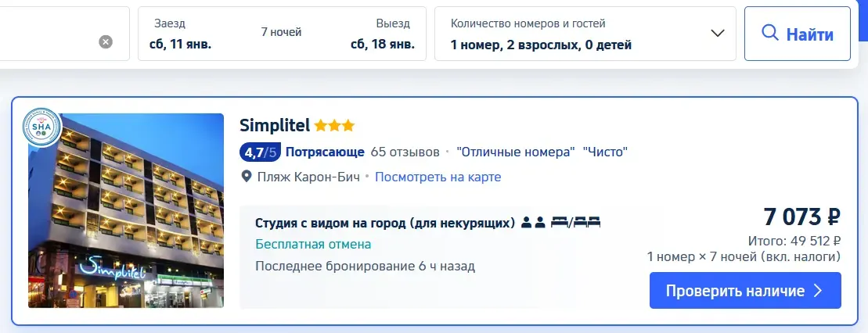Click the 4,7/5 rating badge
This screenshot has width=868, height=333.
(x=260, y=152)
